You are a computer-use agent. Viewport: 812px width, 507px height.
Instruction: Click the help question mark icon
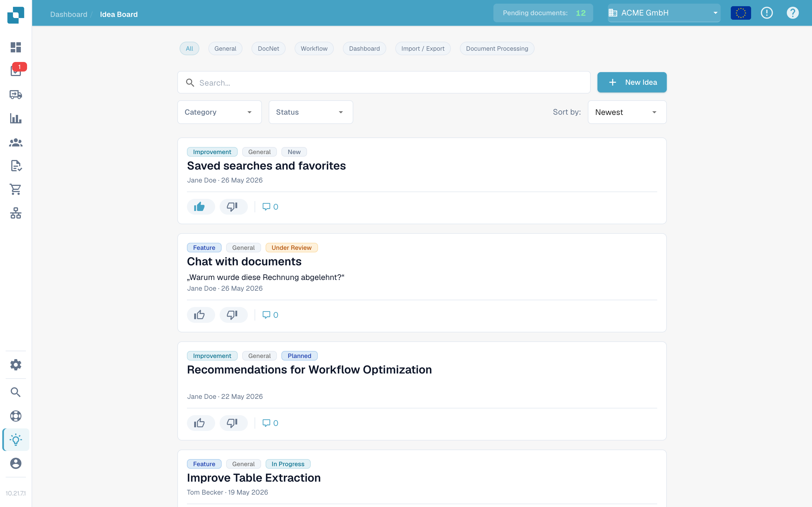click(793, 13)
